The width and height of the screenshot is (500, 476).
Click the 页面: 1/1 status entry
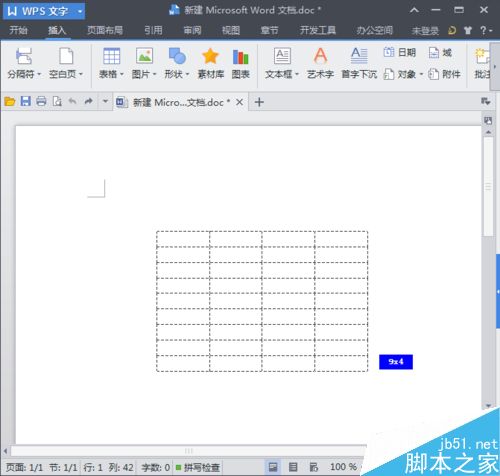tap(24, 467)
